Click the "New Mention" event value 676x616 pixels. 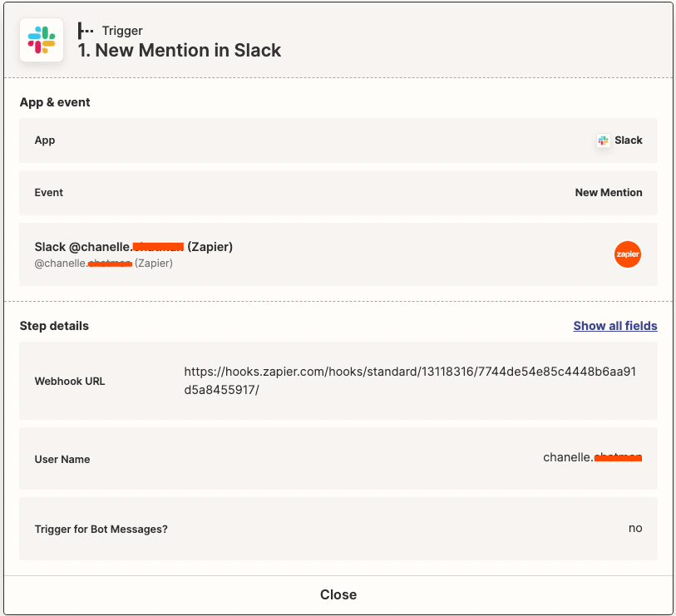point(609,193)
